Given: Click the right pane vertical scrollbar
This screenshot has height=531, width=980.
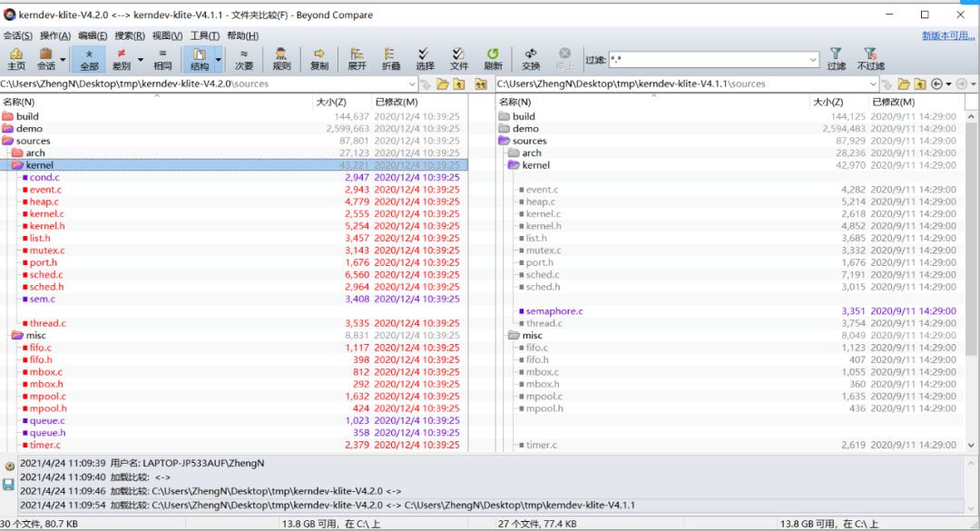Looking at the screenshot, I should (x=971, y=280).
